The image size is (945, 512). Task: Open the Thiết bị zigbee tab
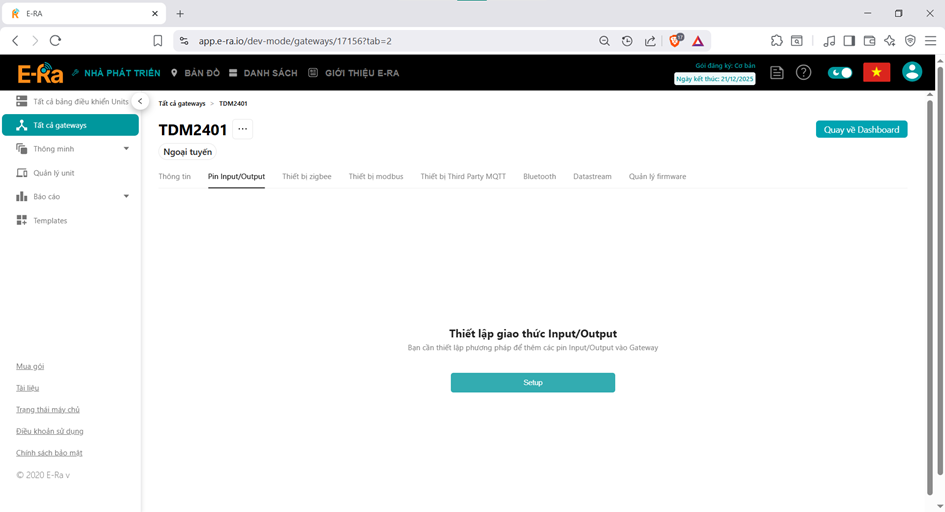pos(306,176)
